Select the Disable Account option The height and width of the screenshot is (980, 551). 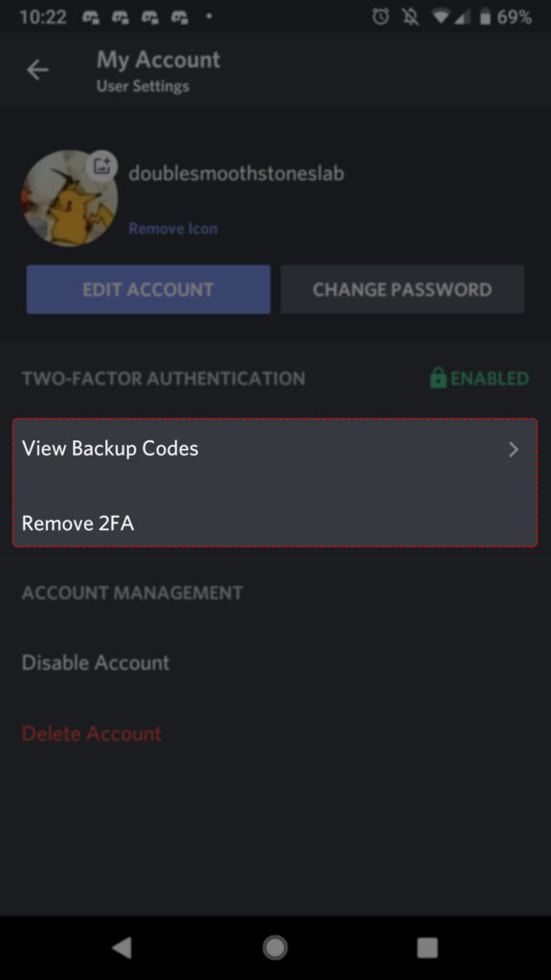(x=94, y=662)
